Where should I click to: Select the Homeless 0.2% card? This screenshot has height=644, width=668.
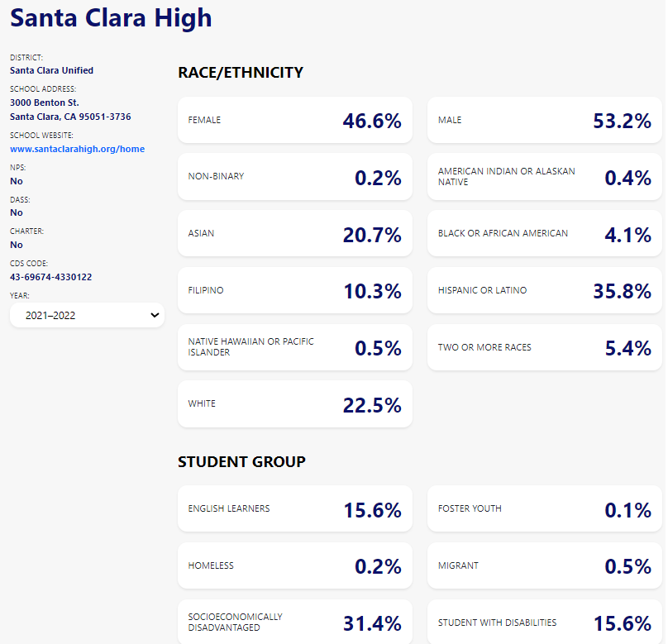tap(294, 566)
